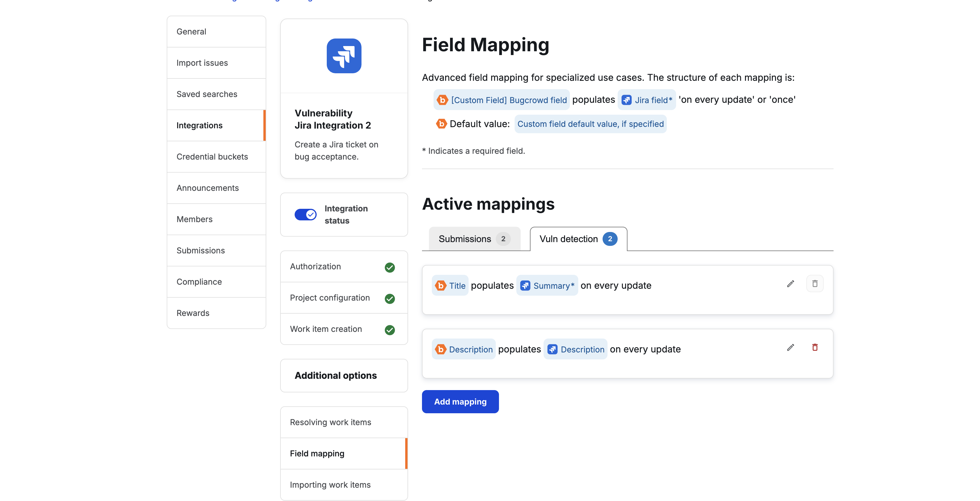Screen dimensions: 980x501
Task: Open the Authorization step
Action: (344, 266)
